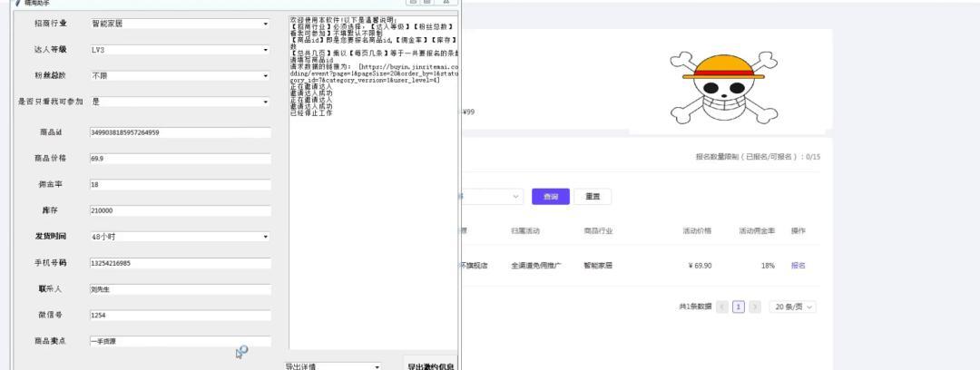Click the 商品行业 column header
980x370 pixels.
(x=598, y=230)
